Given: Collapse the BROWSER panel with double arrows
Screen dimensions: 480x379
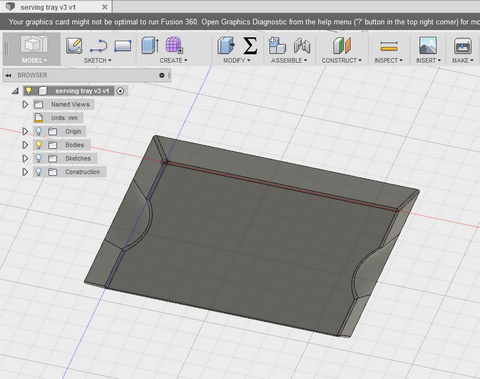Looking at the screenshot, I should [x=8, y=75].
